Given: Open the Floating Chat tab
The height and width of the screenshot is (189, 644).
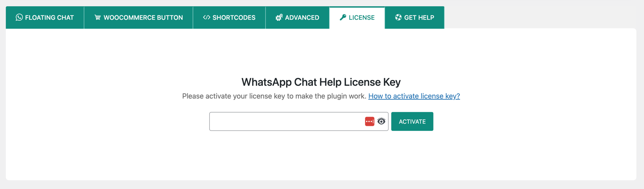Looking at the screenshot, I should [45, 18].
